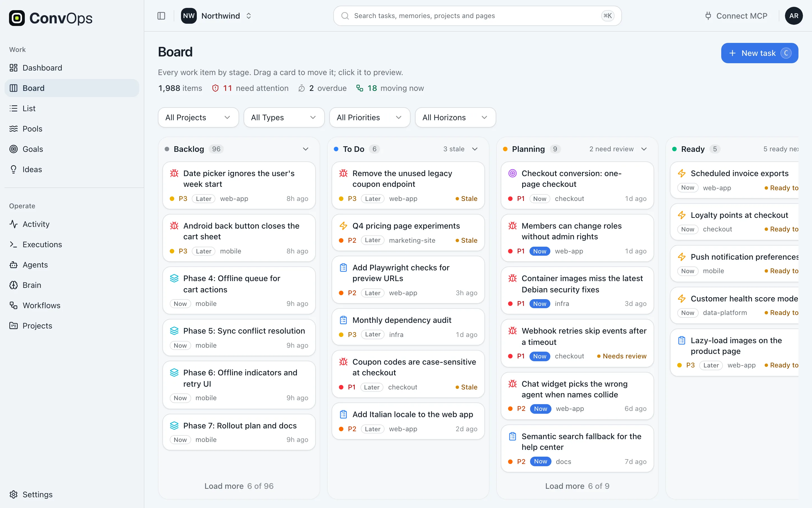Open the All Types filter dropdown

click(284, 117)
